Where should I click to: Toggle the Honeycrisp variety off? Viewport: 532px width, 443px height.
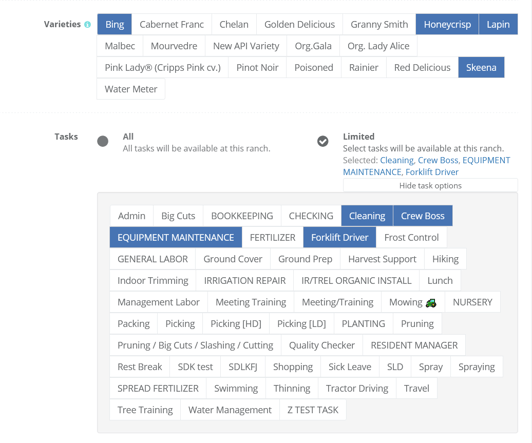tap(447, 24)
